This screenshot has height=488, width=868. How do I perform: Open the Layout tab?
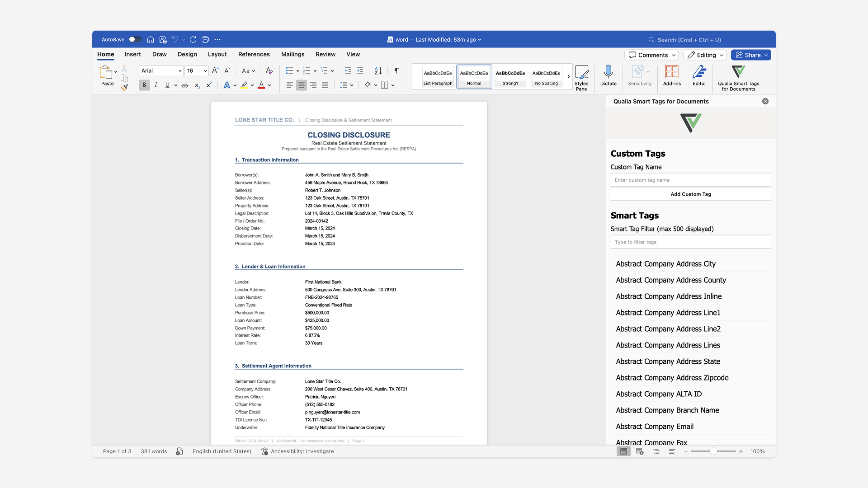pyautogui.click(x=217, y=54)
